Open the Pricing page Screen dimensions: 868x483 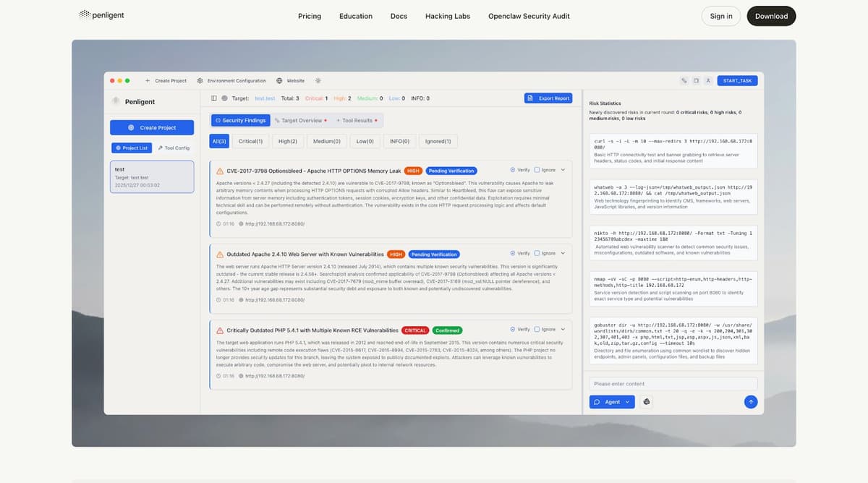tap(310, 16)
